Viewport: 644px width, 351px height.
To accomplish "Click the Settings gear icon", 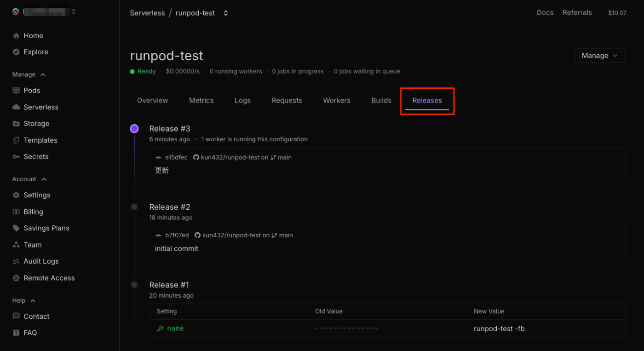I will tap(16, 195).
